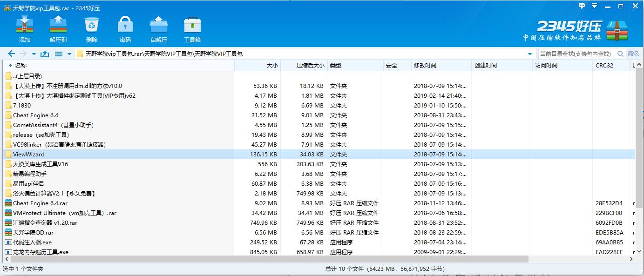Click the 136.15 KB size of ViewWizard
644x276 pixels.
coord(263,154)
